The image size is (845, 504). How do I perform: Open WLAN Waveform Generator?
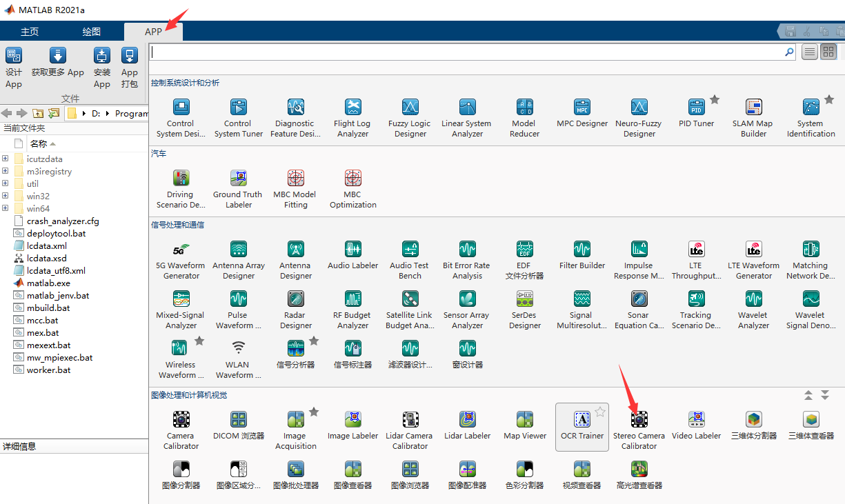pyautogui.click(x=238, y=359)
